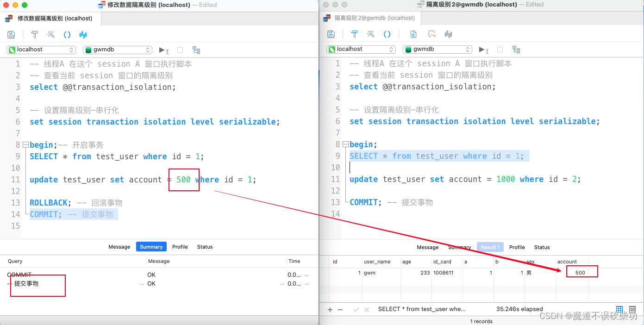
Task: Open Profile tab in right window
Action: click(517, 247)
